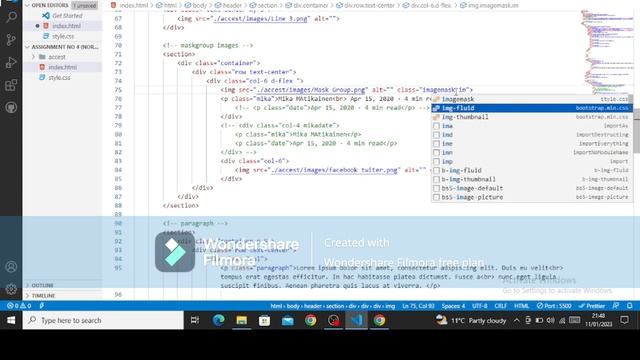Click feedback icon in status bar

click(616, 306)
